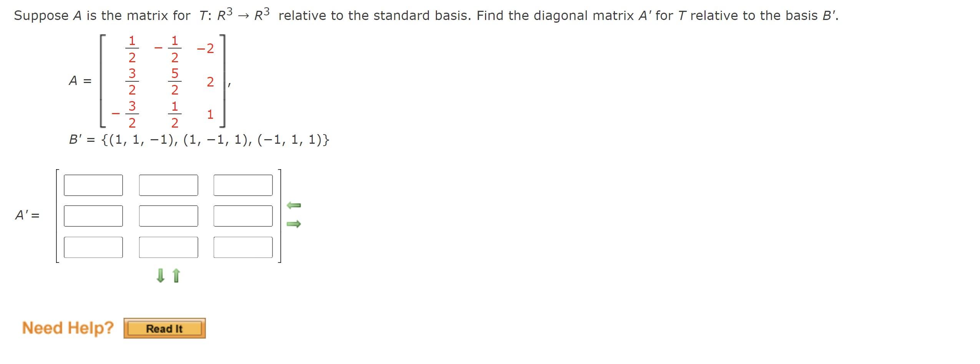Screen dimensions: 980x364
Task: Click the green right arrow beside the matrix
Action: point(294,224)
